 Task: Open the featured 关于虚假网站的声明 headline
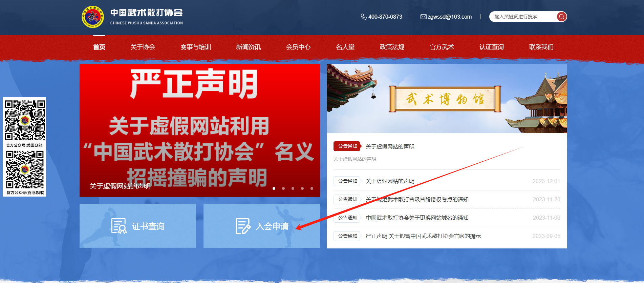click(x=390, y=146)
